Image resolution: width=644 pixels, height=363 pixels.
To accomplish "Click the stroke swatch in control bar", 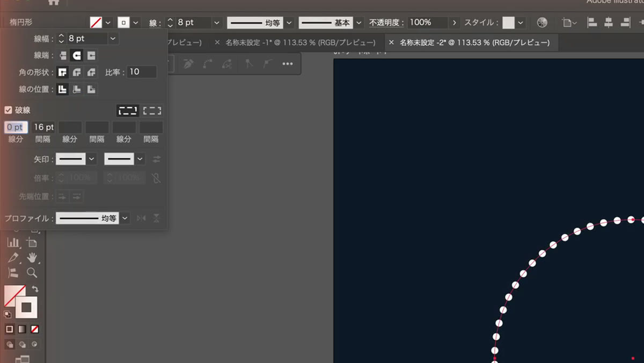I will 124,23.
